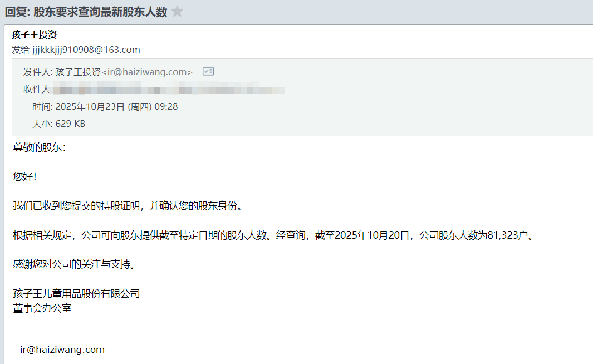Click the size value 629 KB
593x364 pixels.
pos(70,124)
